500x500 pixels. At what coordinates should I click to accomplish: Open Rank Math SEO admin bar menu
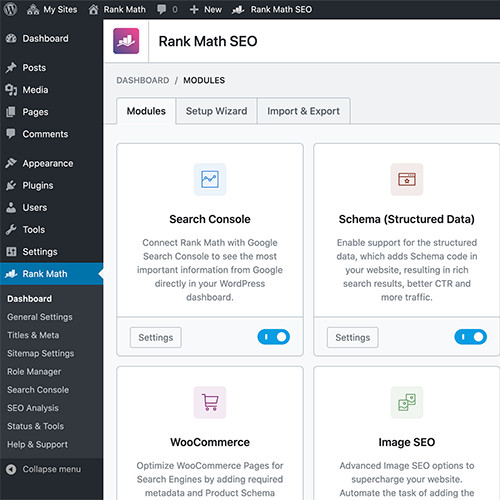[272, 9]
